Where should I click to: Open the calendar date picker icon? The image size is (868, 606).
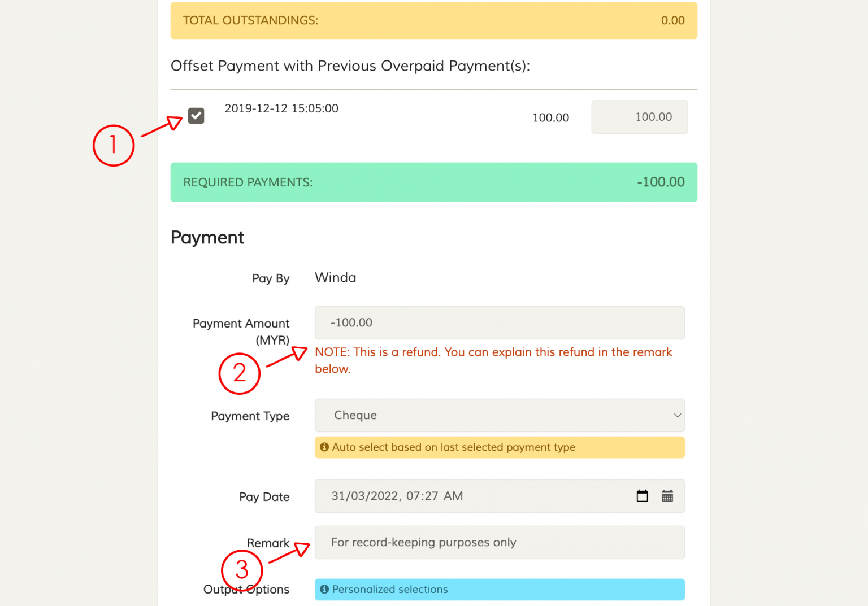coord(643,495)
